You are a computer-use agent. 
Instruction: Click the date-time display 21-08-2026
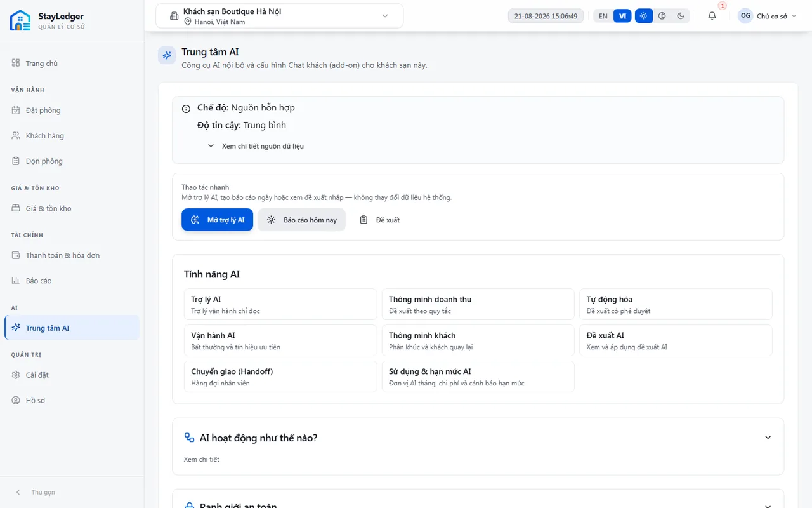pos(546,16)
